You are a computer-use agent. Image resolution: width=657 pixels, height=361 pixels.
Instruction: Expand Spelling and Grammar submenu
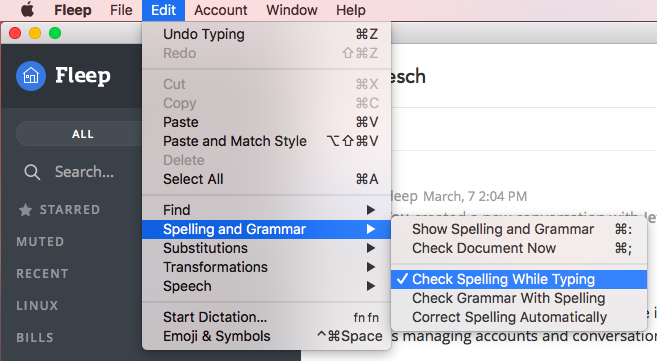[266, 229]
